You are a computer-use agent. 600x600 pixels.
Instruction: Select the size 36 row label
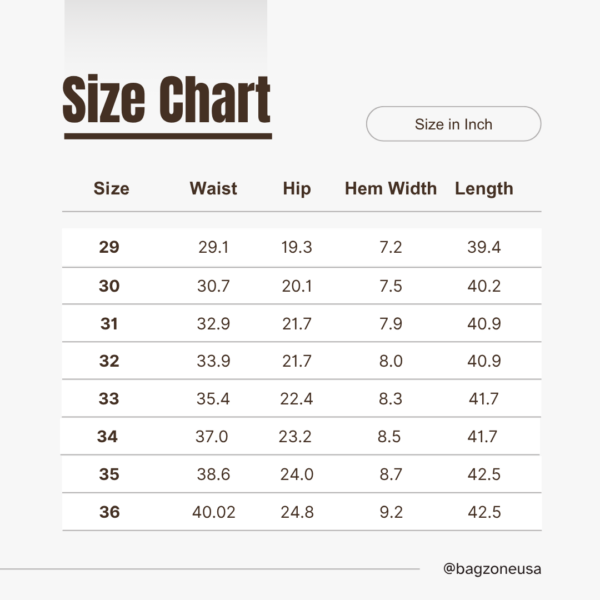[x=109, y=512]
